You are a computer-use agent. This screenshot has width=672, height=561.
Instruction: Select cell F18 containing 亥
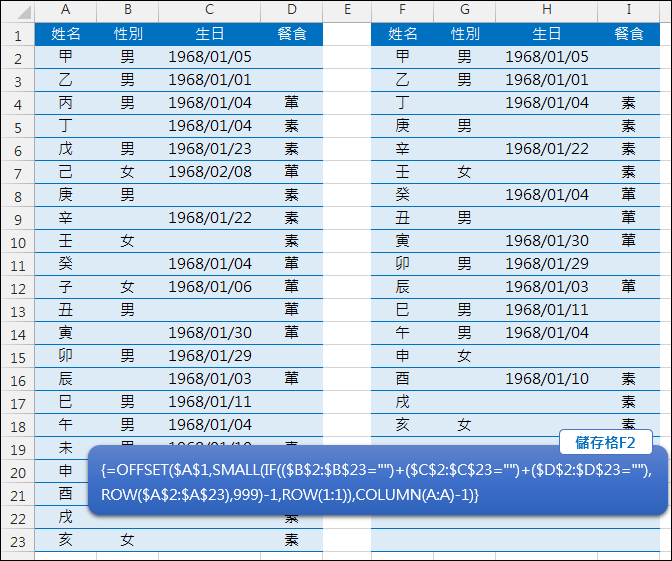click(402, 425)
